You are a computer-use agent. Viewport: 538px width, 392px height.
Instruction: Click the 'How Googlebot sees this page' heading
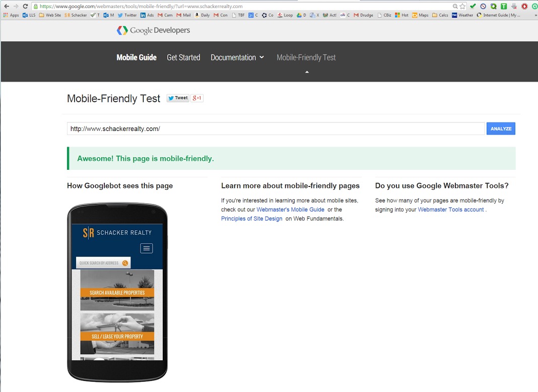pos(120,186)
